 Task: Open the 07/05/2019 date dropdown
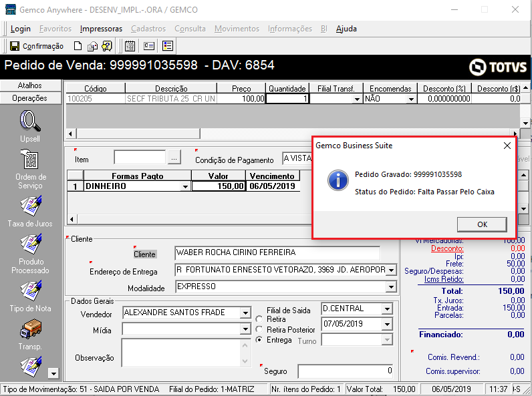point(387,324)
